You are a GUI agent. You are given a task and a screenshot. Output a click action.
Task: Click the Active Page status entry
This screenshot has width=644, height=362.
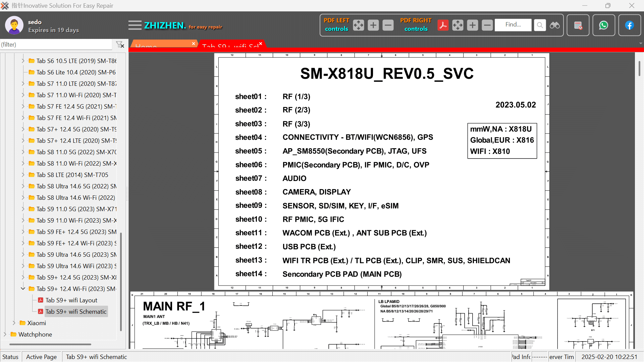pyautogui.click(x=42, y=357)
